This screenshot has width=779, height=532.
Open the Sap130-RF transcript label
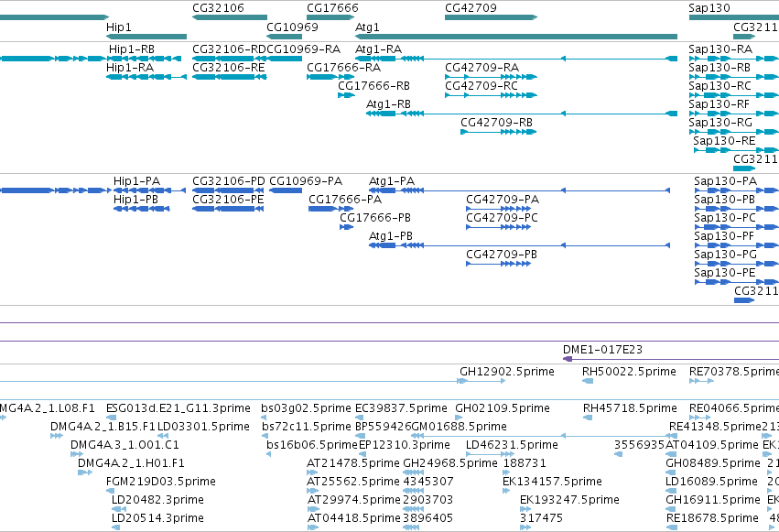719,104
